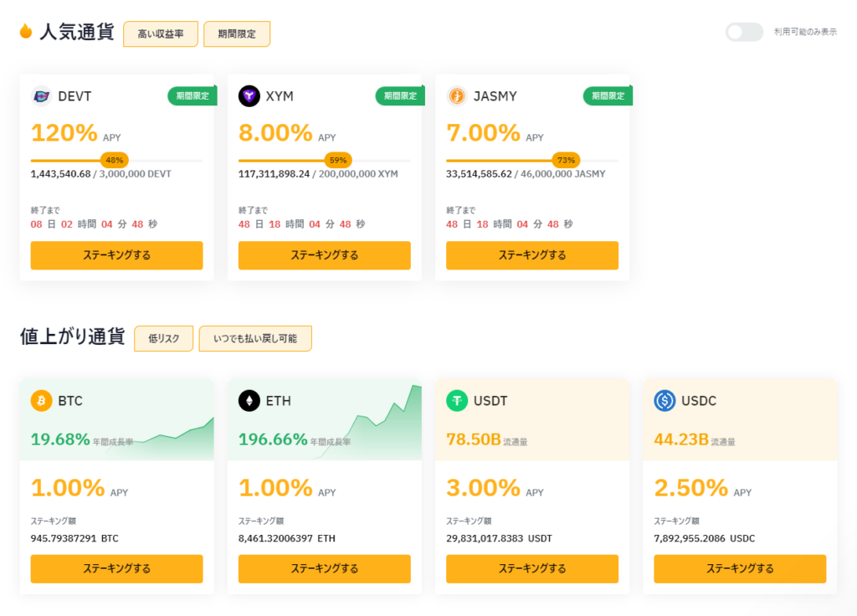Viewport: 857px width, 616px height.
Task: Click the 33,514,585.62 / 46,000,000 JASMY amount
Action: 526,174
